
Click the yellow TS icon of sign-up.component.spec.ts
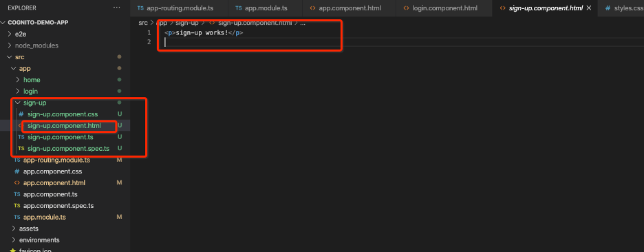coord(21,149)
